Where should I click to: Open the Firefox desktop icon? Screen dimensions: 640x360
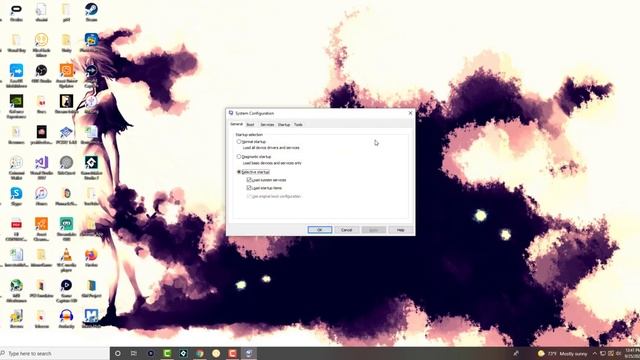pos(91,258)
